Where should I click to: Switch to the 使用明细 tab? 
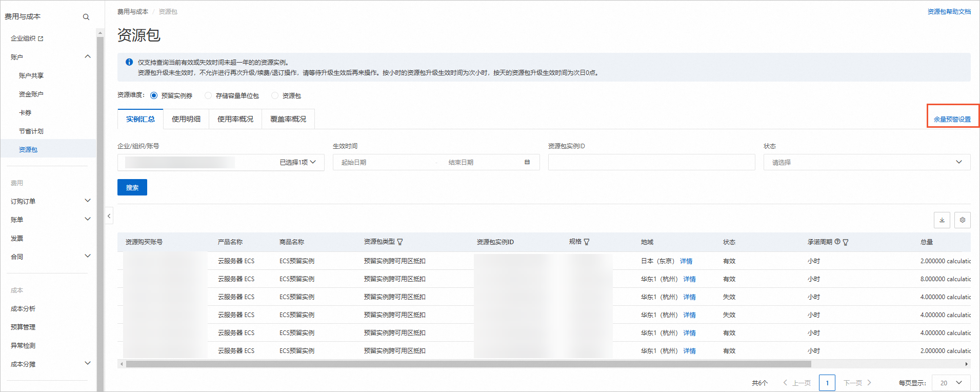tap(186, 119)
